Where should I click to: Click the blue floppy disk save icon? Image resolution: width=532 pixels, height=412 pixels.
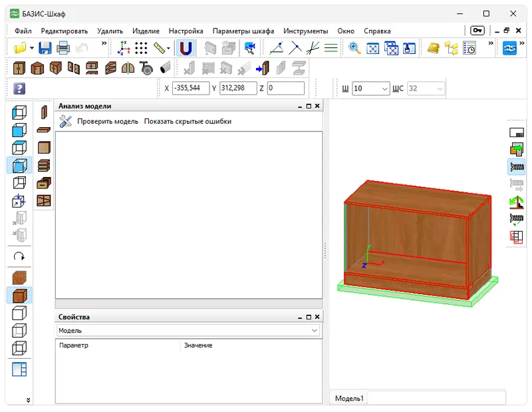coord(45,48)
